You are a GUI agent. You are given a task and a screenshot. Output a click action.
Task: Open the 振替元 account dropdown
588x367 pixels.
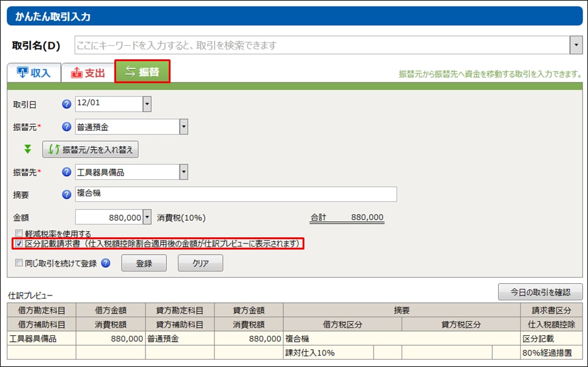click(x=183, y=127)
